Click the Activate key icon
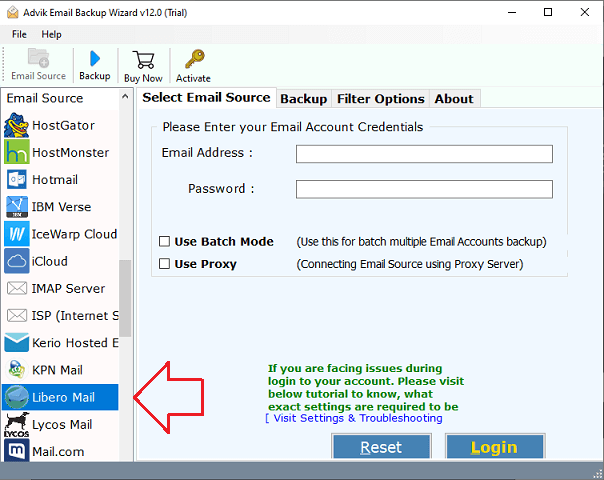The width and height of the screenshot is (604, 480). (194, 59)
